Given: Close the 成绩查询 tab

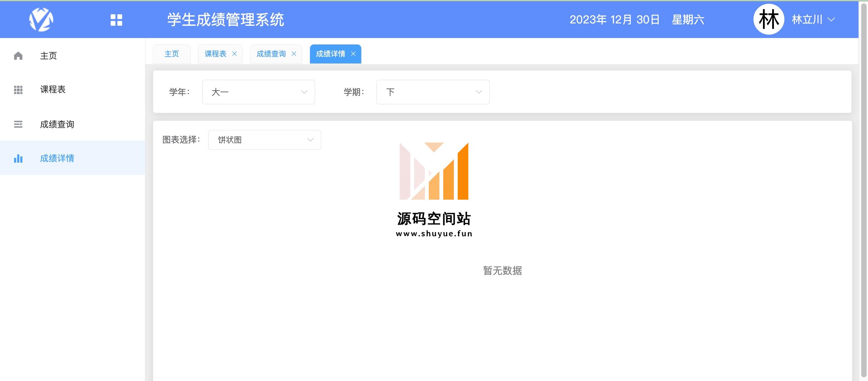Looking at the screenshot, I should 294,54.
